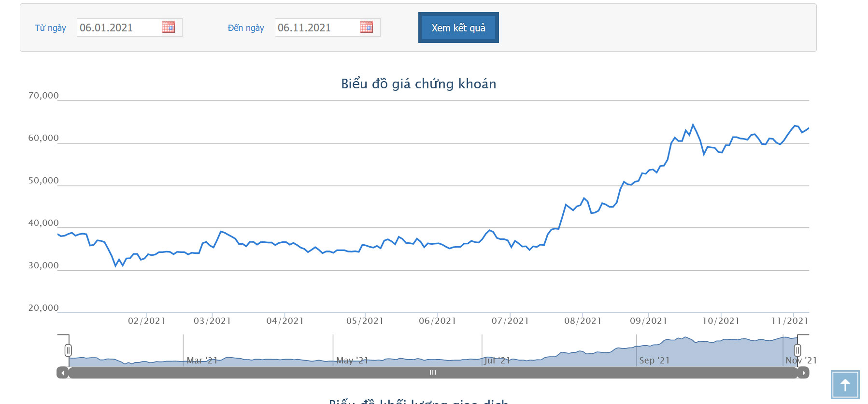Click the left navigator range handle
The width and height of the screenshot is (868, 404).
point(68,350)
